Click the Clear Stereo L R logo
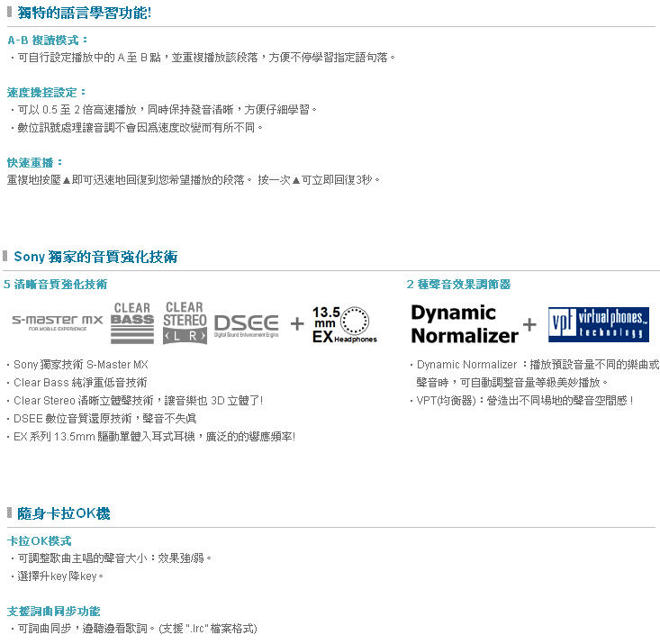The height and width of the screenshot is (644, 660). coord(185,322)
